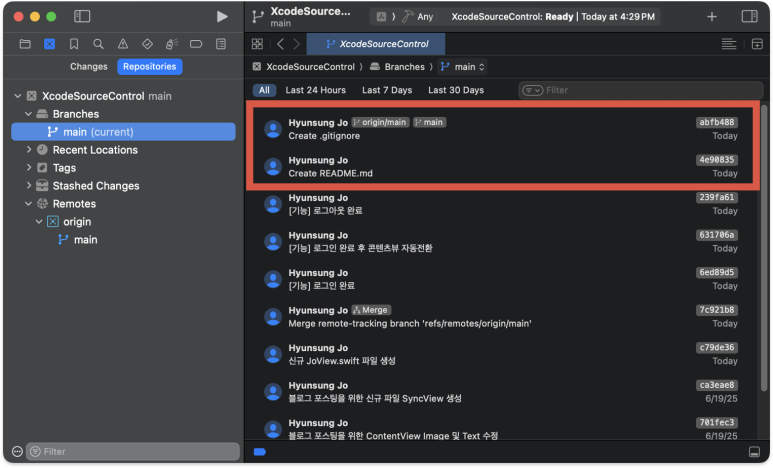Go back with the left chevron
The width and height of the screenshot is (773, 468).
click(280, 44)
